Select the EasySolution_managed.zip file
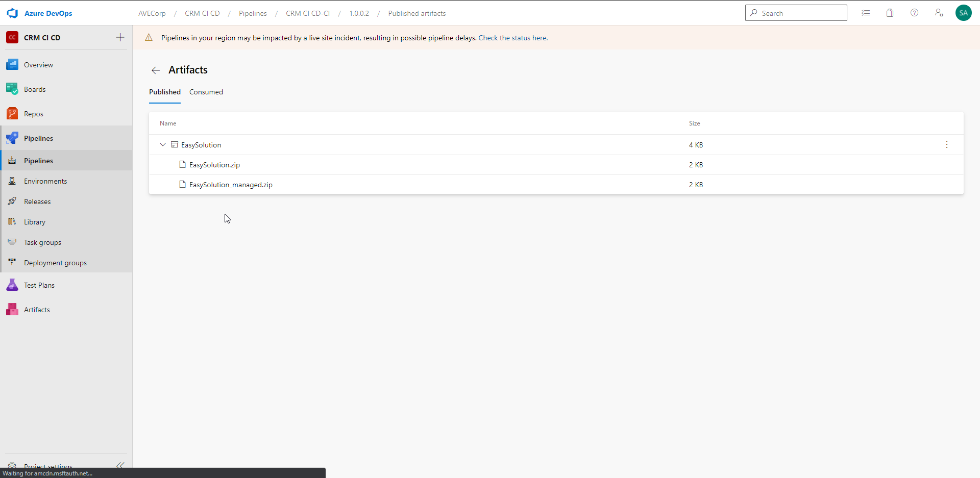 [x=231, y=185]
